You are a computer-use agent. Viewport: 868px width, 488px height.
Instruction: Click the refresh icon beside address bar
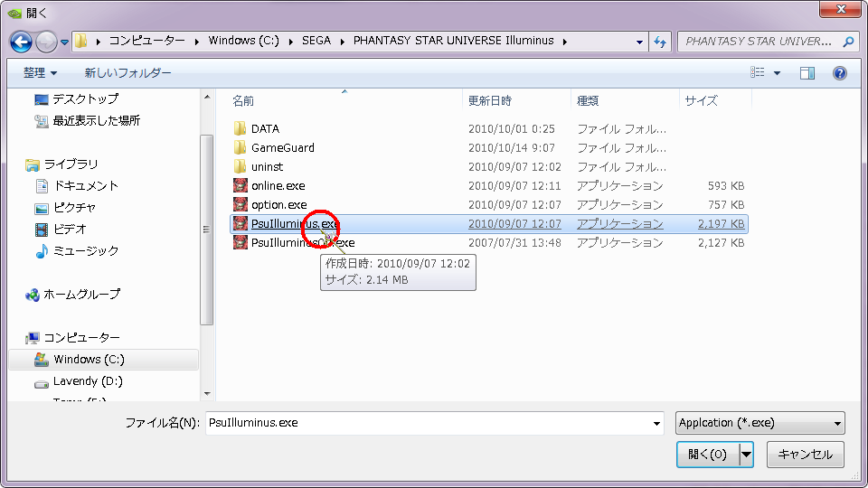660,42
